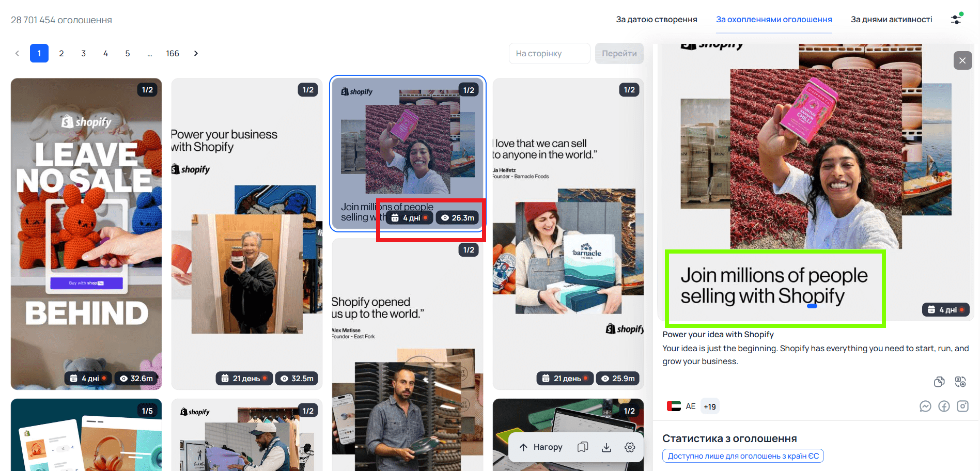Screen dimensions: 980x471
Task: Go to the next page arrow
Action: click(196, 53)
